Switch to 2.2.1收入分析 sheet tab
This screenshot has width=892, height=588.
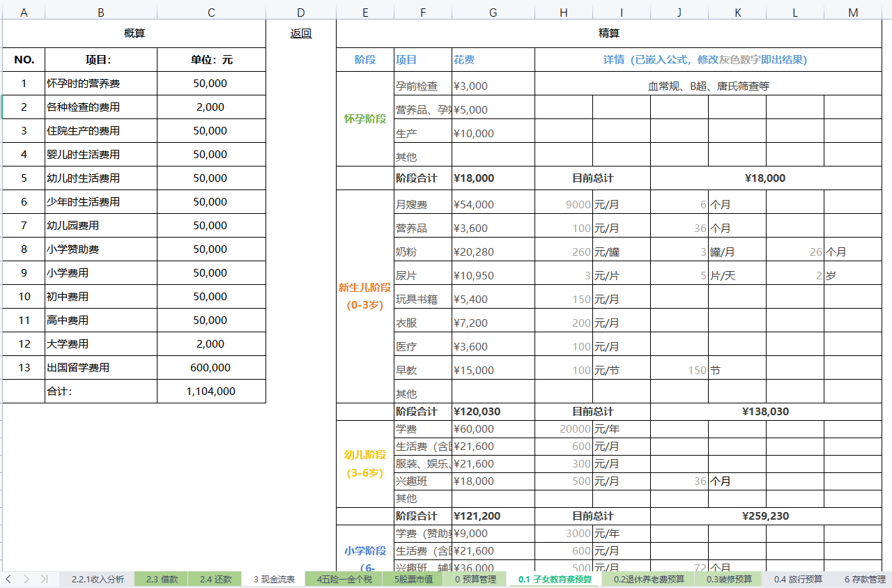tap(98, 579)
